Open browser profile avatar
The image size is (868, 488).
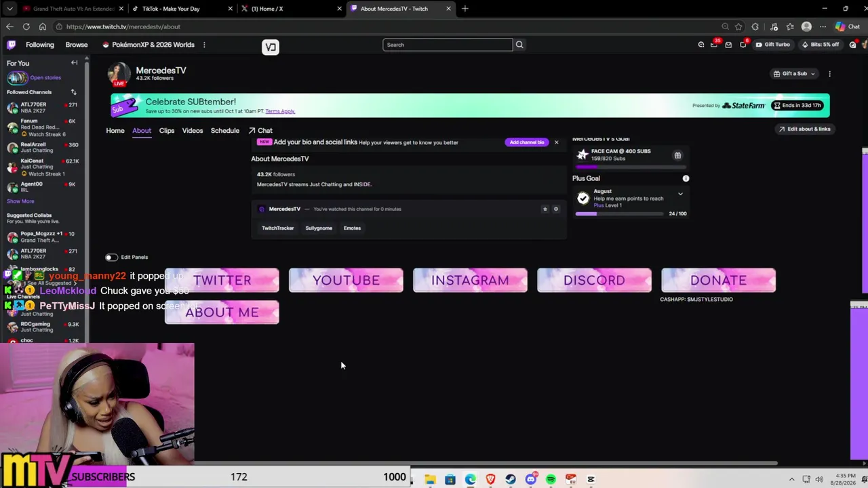click(806, 26)
